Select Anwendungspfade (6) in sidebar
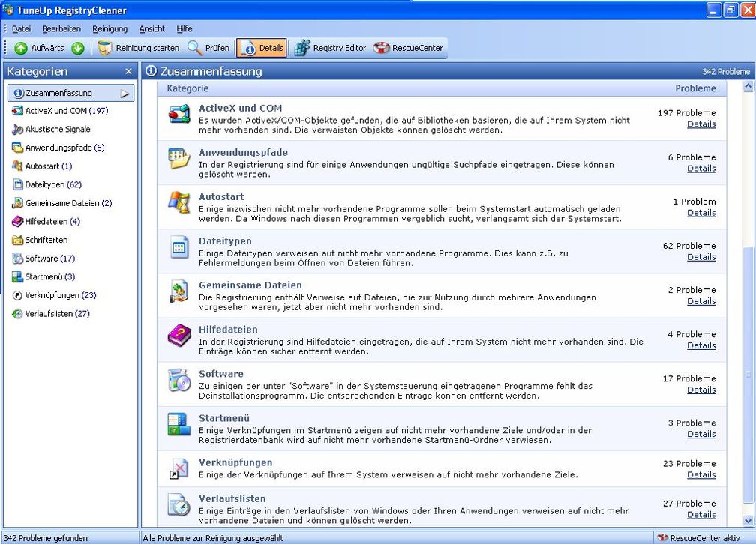 [x=58, y=148]
